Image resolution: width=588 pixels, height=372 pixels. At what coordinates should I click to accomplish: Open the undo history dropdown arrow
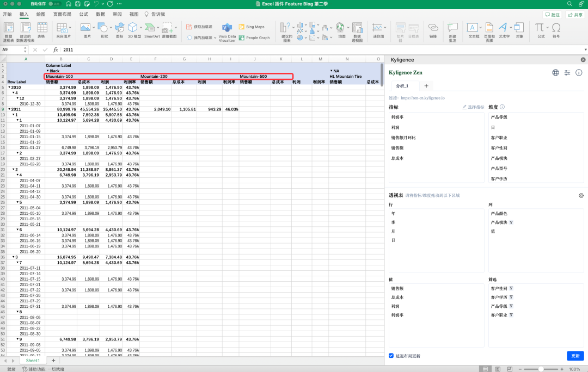coord(103,4)
